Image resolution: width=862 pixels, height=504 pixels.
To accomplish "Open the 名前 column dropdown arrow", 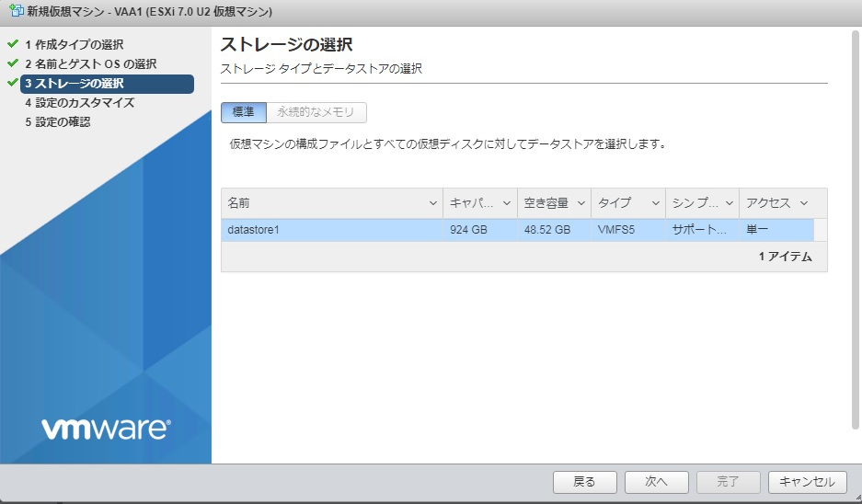I will (433, 203).
